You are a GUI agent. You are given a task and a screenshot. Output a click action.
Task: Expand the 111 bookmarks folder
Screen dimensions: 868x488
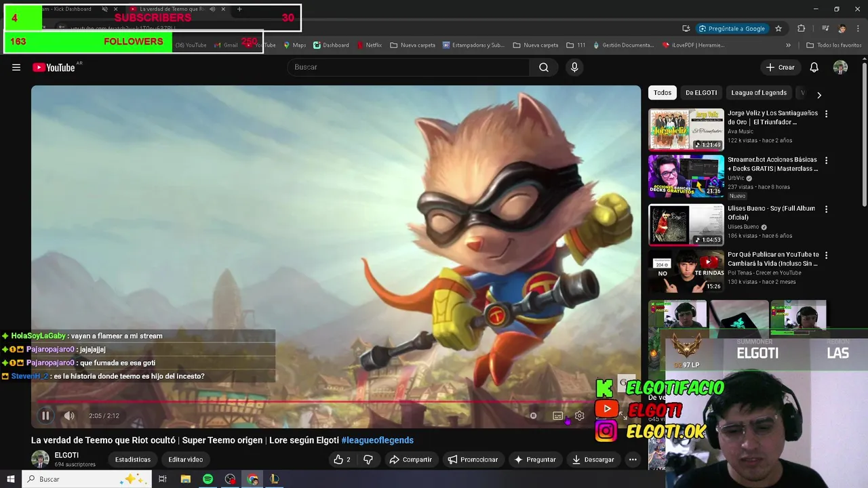tap(576, 45)
